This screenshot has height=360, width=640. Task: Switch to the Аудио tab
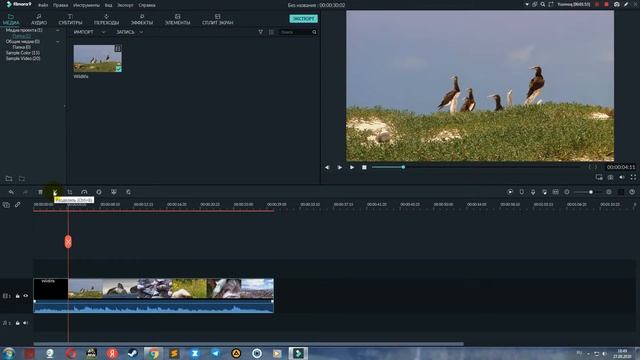tap(39, 20)
